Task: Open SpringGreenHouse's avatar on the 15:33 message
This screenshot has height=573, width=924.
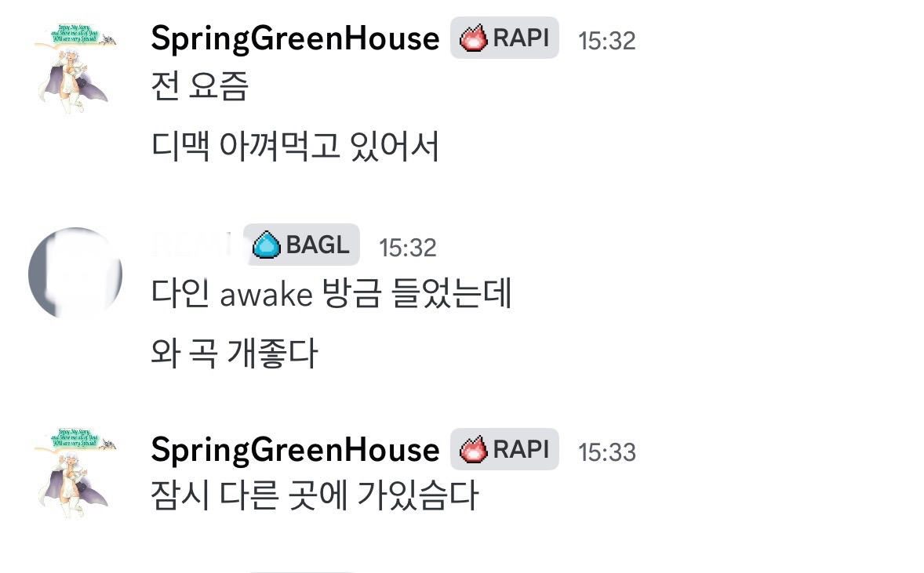Action: click(75, 476)
